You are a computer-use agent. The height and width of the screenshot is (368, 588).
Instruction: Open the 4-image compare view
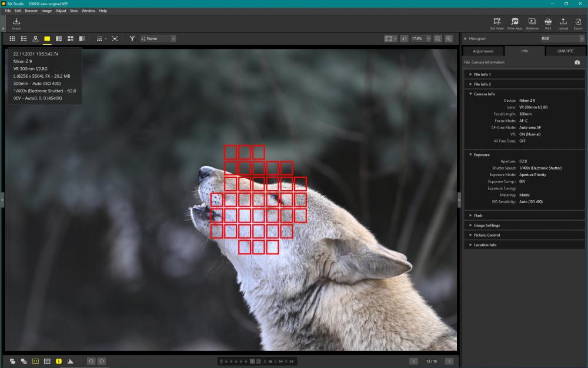click(x=70, y=39)
